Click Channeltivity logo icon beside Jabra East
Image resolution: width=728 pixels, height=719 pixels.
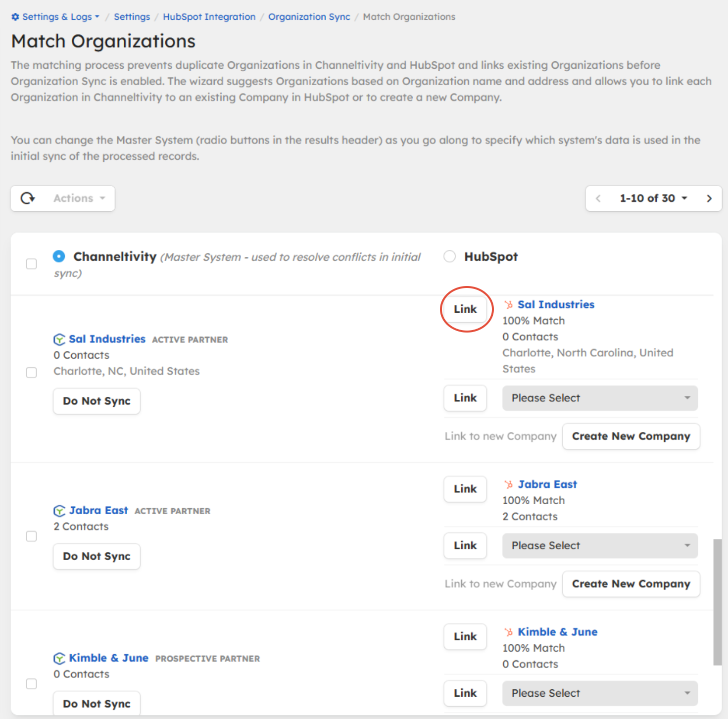[59, 511]
